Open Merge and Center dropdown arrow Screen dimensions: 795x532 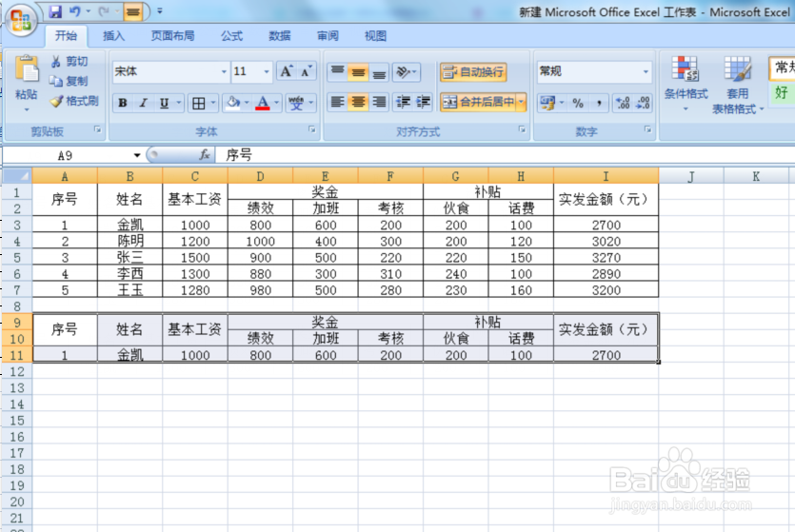(521, 103)
